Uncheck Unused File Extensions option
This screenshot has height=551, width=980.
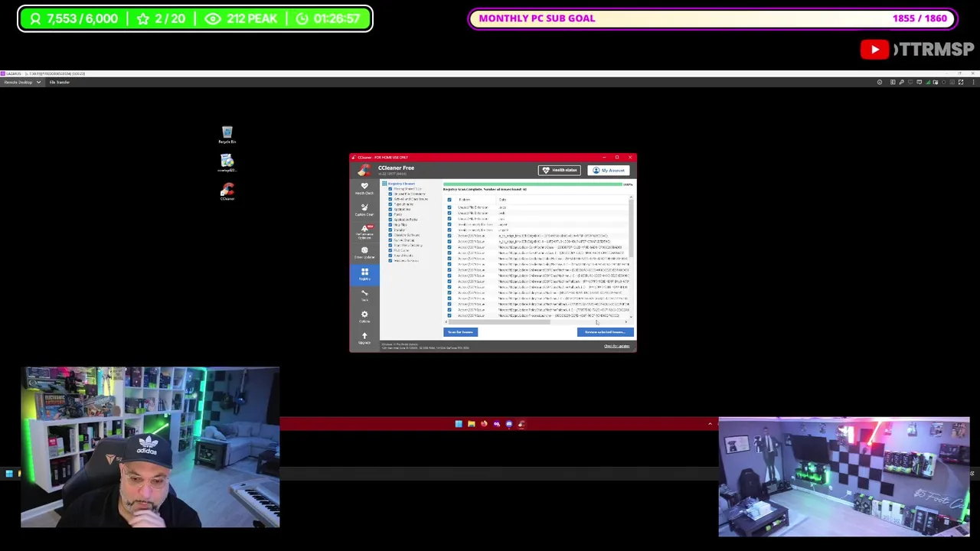(390, 194)
